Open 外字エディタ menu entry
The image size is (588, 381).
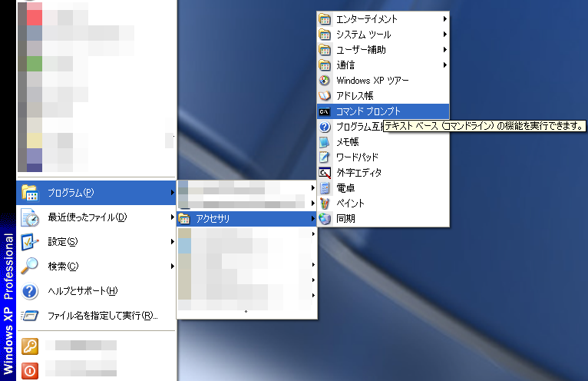[x=383, y=173]
